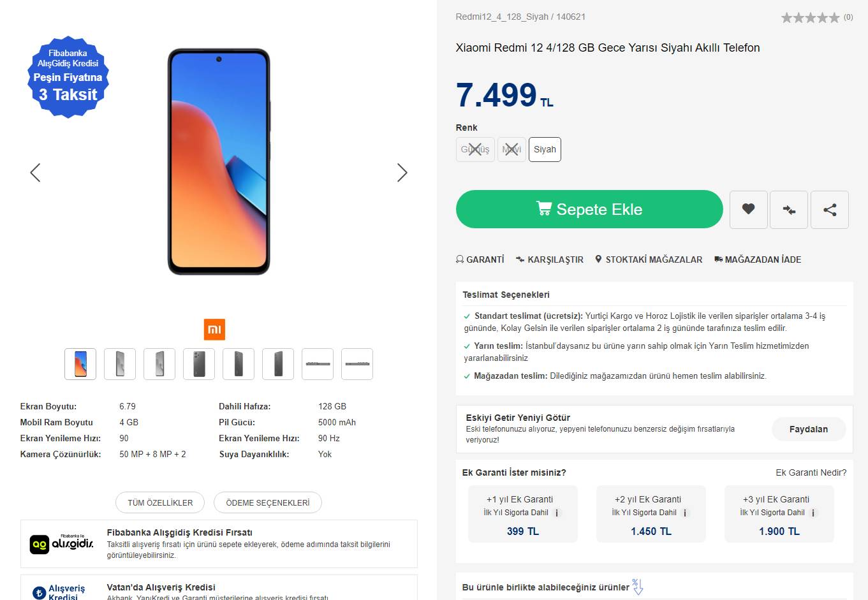Select the first product thumbnail image
The image size is (868, 600).
80,364
